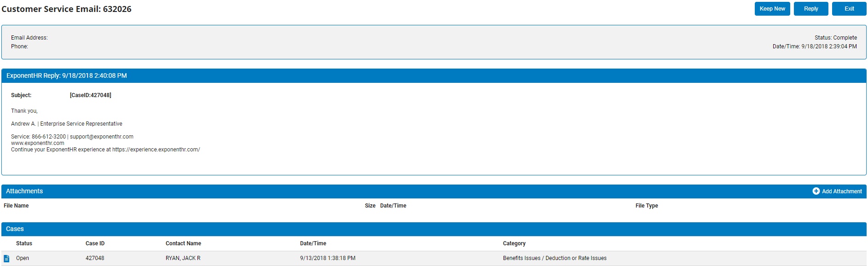This screenshot has height=266, width=868.
Task: Click the File Name column header in Attachments
Action: 16,206
